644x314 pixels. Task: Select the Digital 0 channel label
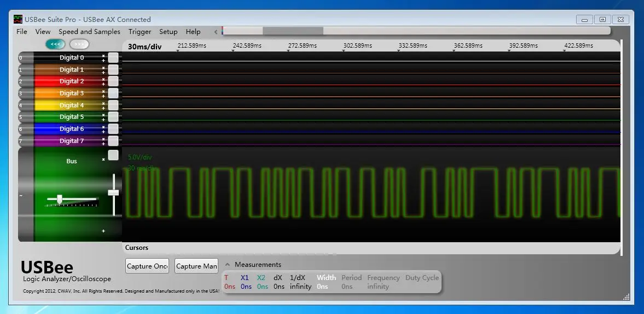click(x=72, y=58)
